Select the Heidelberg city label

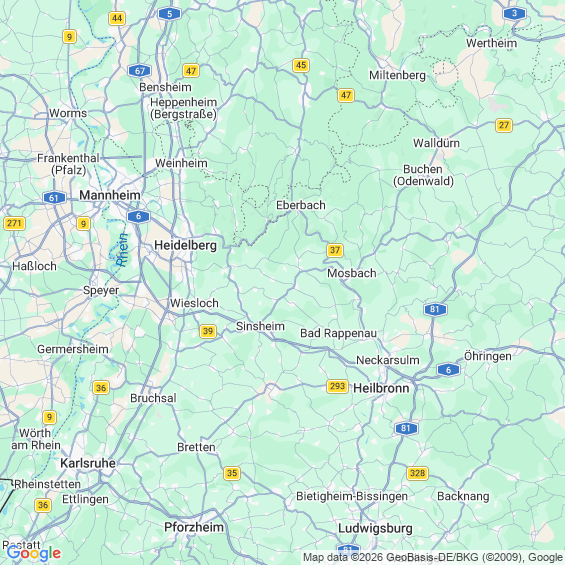tap(185, 245)
